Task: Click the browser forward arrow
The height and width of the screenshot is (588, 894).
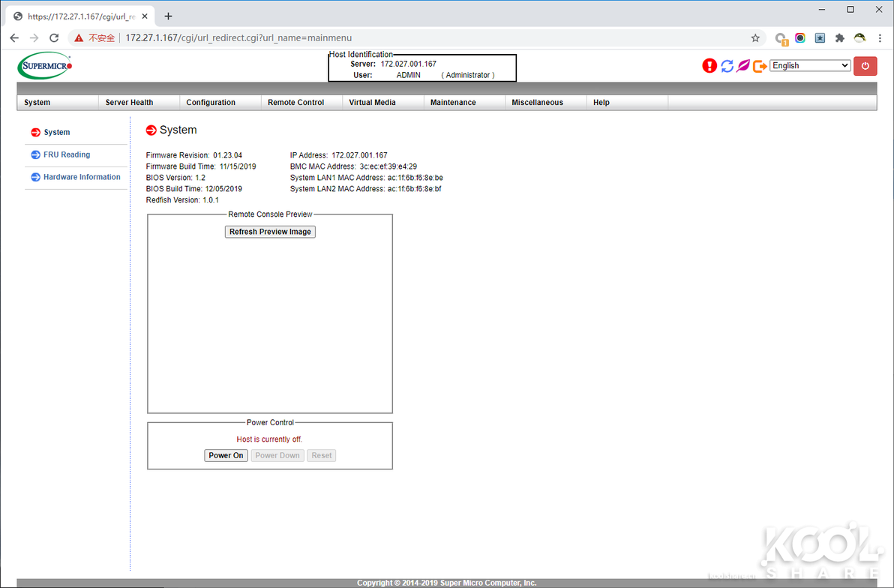Action: click(34, 37)
